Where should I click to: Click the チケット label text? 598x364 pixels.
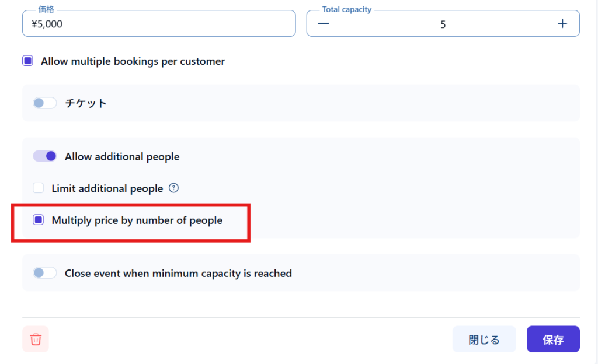coord(86,103)
